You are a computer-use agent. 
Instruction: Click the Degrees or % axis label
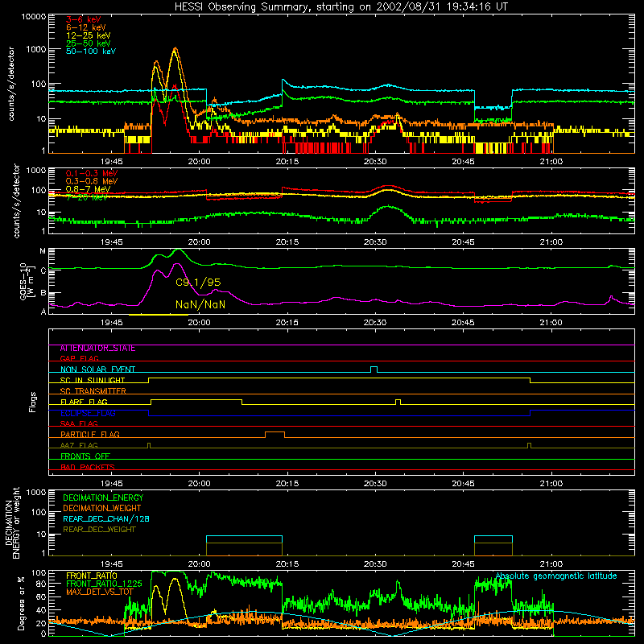(21, 603)
